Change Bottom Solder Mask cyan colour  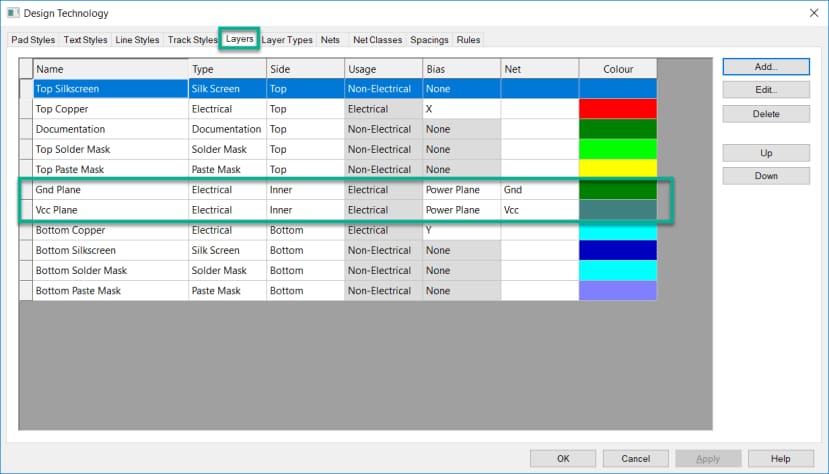coord(618,270)
